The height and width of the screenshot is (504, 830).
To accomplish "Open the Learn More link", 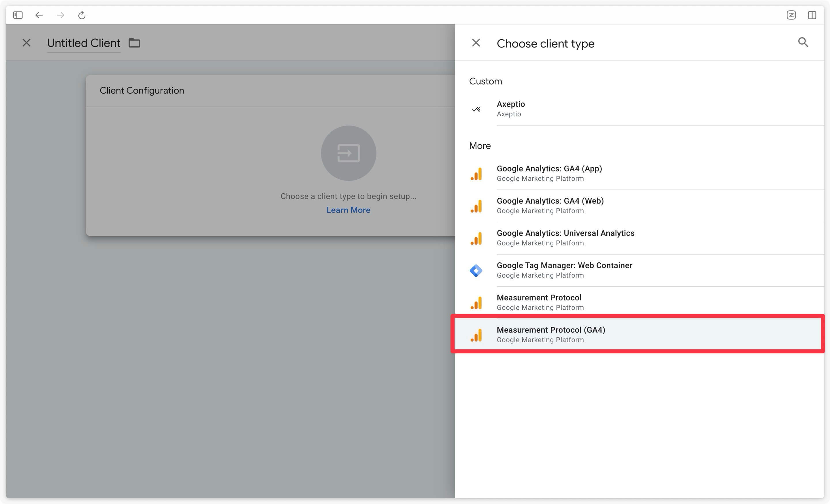I will (348, 210).
